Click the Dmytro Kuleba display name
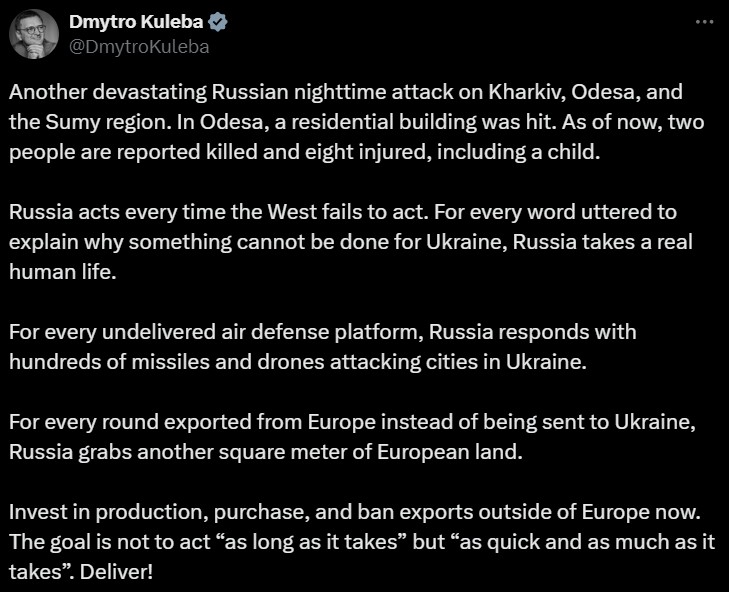The height and width of the screenshot is (592, 729). 135,22
